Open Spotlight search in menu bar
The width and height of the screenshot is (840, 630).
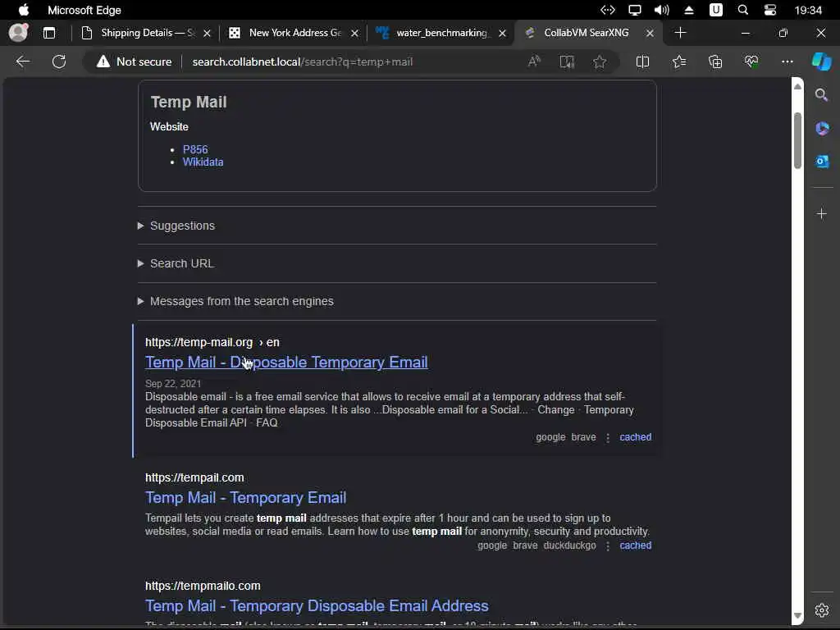pyautogui.click(x=743, y=10)
